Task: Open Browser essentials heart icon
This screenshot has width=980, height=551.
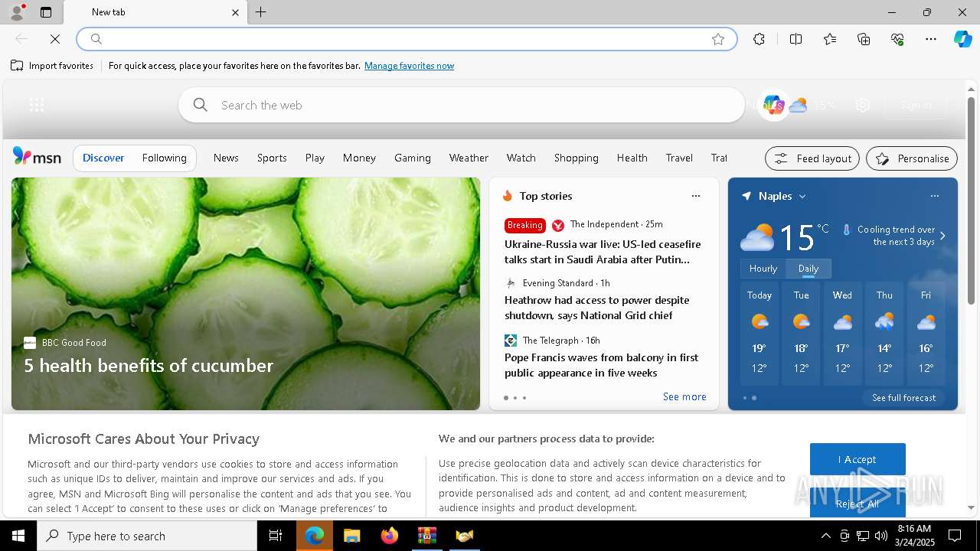Action: click(897, 39)
